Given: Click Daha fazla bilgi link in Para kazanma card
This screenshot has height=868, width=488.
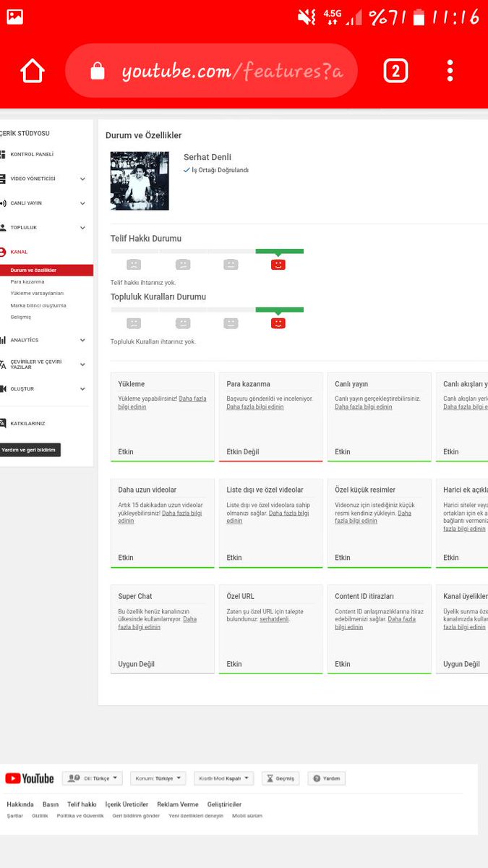Looking at the screenshot, I should (x=255, y=407).
